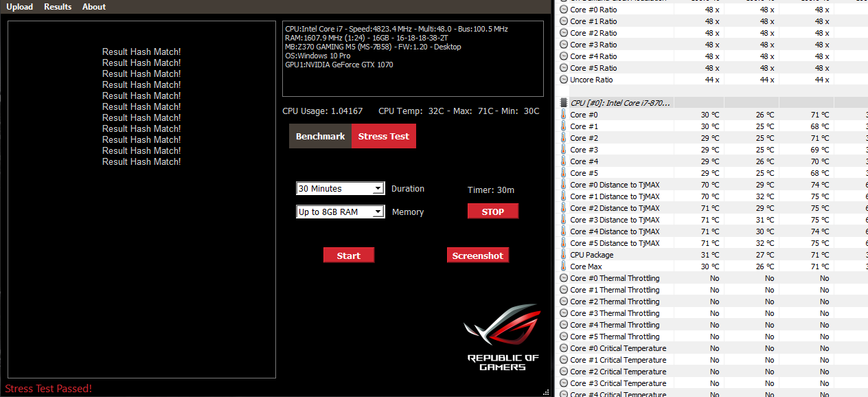This screenshot has width=868, height=397.
Task: Open the Duration dropdown showing 30 Minutes
Action: [x=340, y=188]
